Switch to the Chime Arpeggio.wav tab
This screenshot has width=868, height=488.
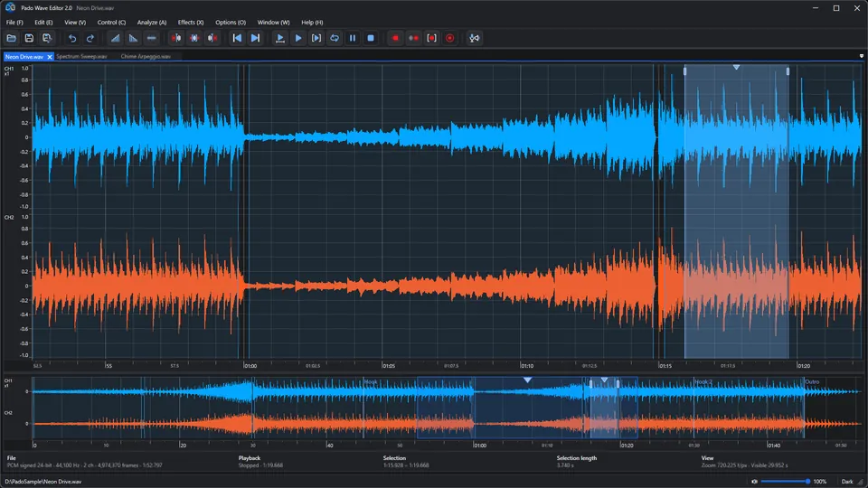(x=146, y=56)
